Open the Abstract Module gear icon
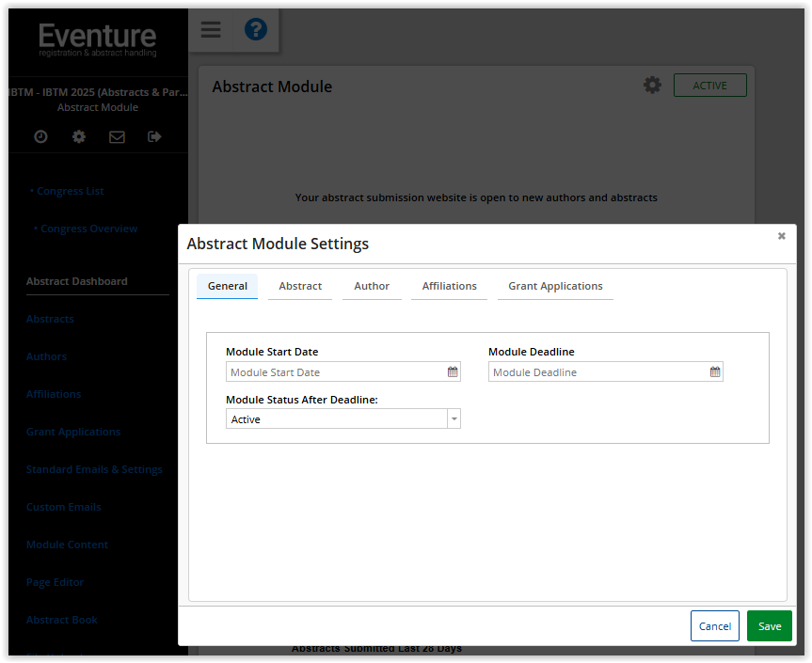 point(652,85)
